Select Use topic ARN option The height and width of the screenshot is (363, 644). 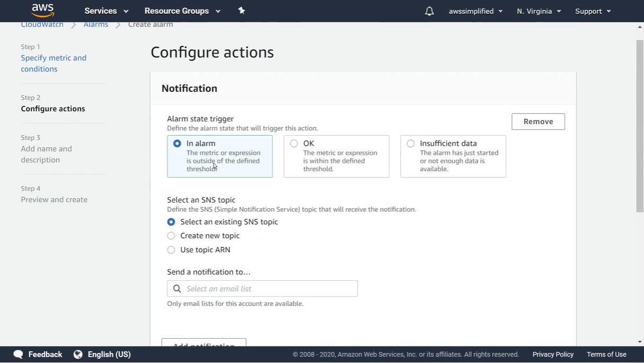(171, 250)
